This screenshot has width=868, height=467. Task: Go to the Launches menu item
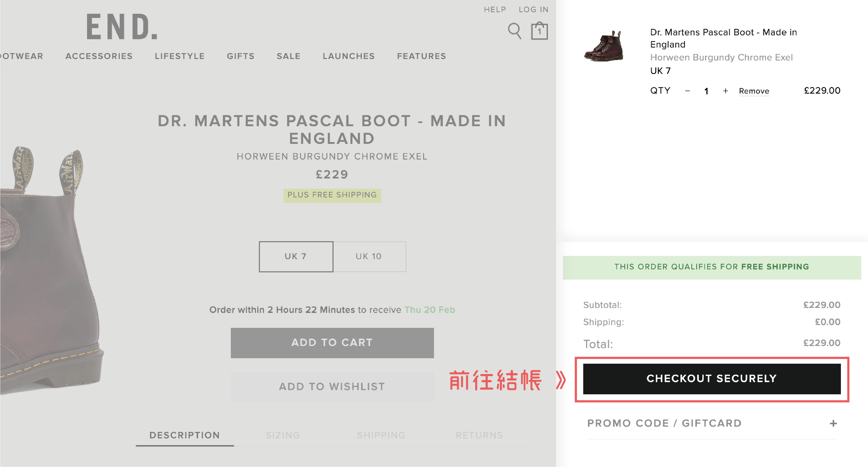coord(349,56)
